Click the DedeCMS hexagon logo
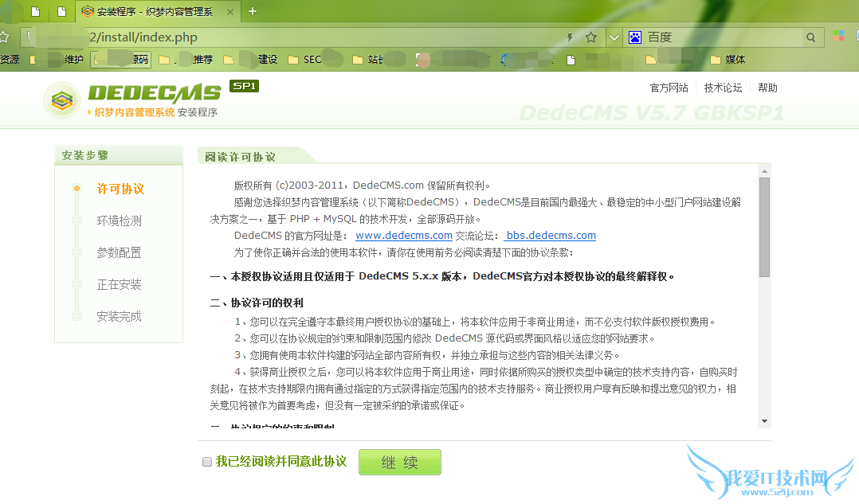The height and width of the screenshot is (504, 859). tap(62, 101)
